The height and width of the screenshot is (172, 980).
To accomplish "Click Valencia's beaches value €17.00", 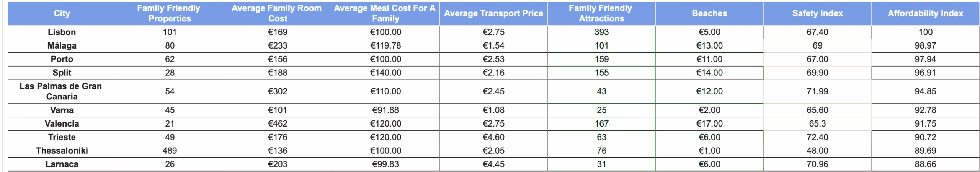I will coord(709,124).
